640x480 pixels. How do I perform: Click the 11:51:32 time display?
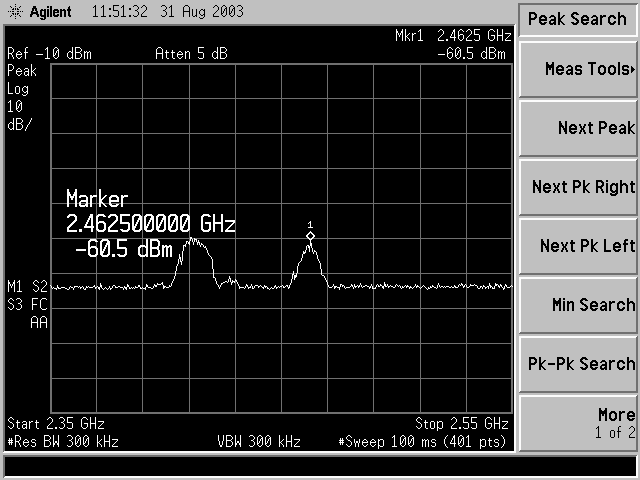pyautogui.click(x=120, y=12)
